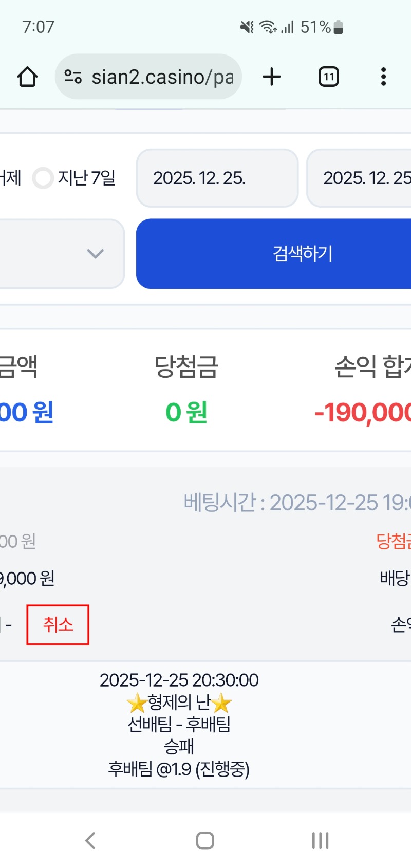Tap the 당첨금 0 원 amount
The image size is (411, 868).
click(x=186, y=412)
